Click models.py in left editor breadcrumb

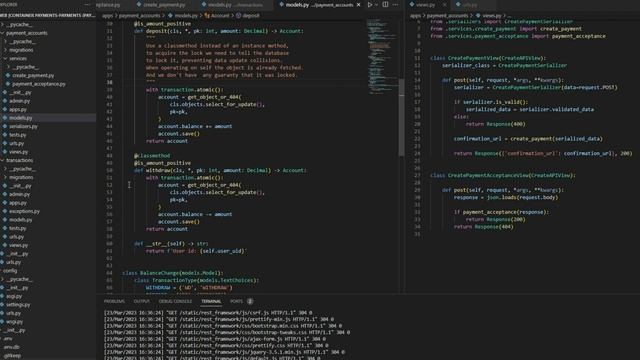pyautogui.click(x=186, y=16)
